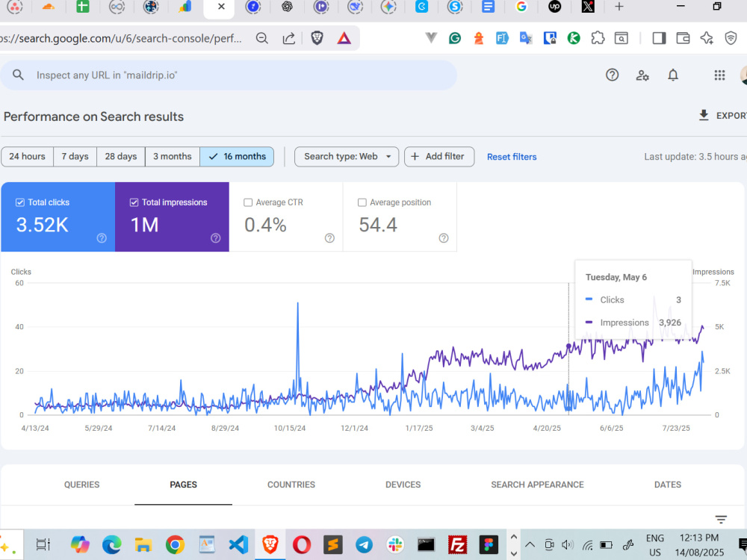Select the 7 days date range
This screenshot has width=747, height=560.
(75, 157)
